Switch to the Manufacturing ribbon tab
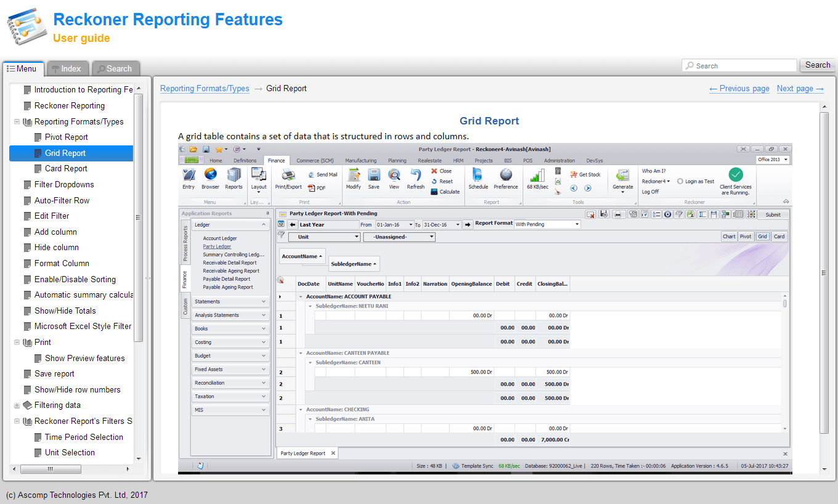Screen dimensions: 838x504 click(x=360, y=160)
